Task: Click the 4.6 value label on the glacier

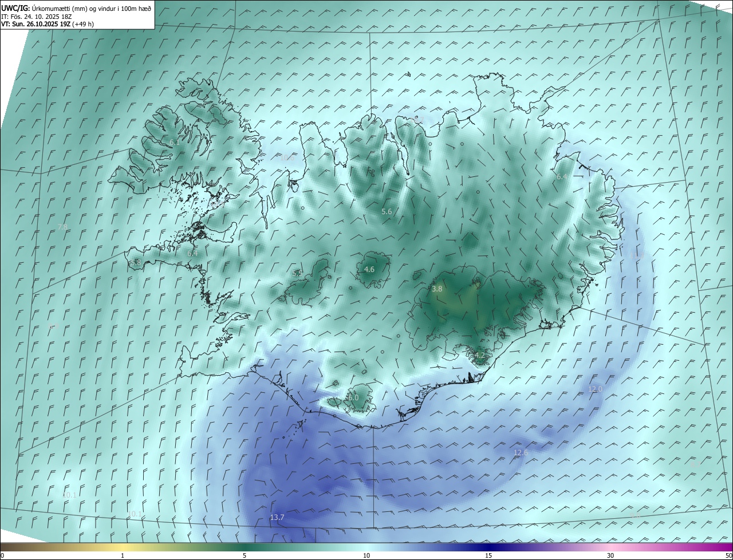Action: [369, 269]
